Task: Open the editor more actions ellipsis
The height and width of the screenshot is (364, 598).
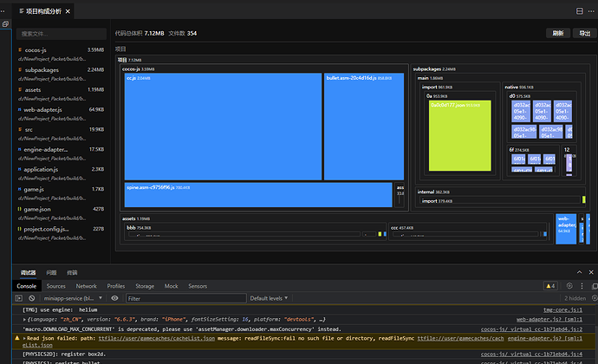Action: 589,10
